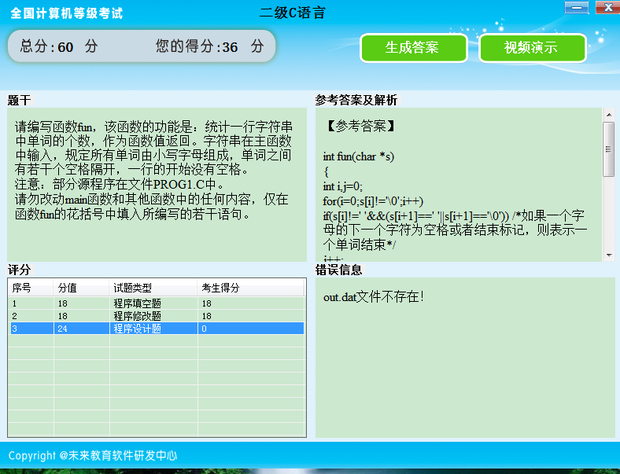620x474 pixels.
Task: Click the 参考答案及解析 section label
Action: (356, 100)
